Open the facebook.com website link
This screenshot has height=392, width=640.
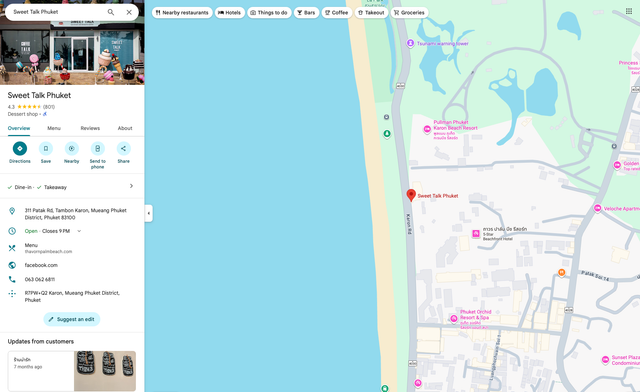coord(41,265)
